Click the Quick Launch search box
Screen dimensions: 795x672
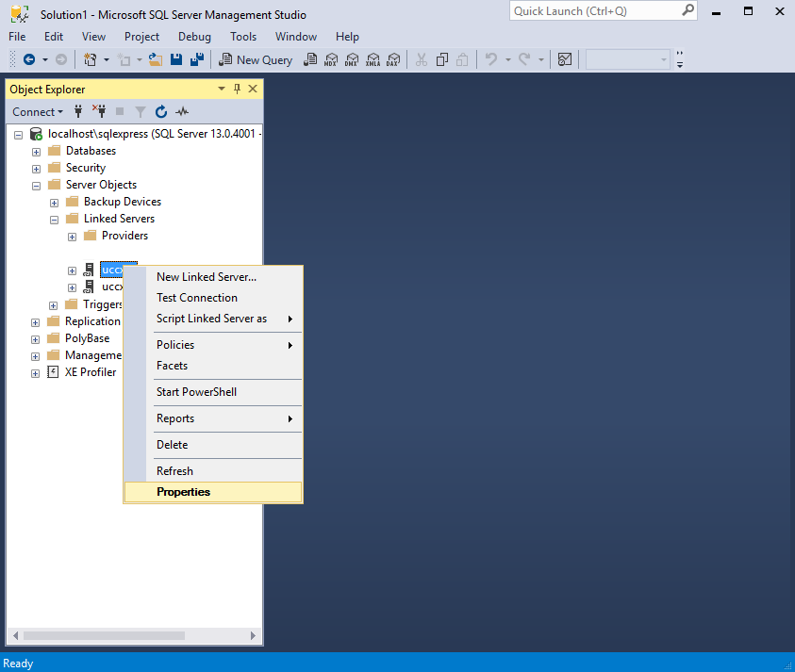594,11
